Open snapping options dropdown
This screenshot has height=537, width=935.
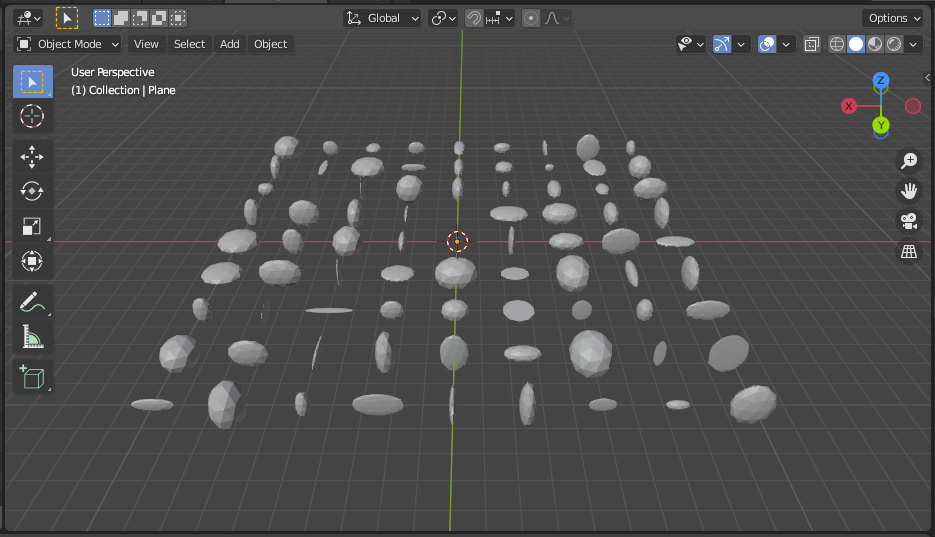(x=500, y=18)
